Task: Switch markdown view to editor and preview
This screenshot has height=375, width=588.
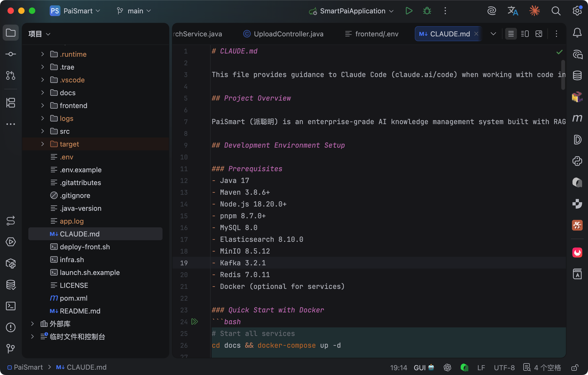Action: 525,34
